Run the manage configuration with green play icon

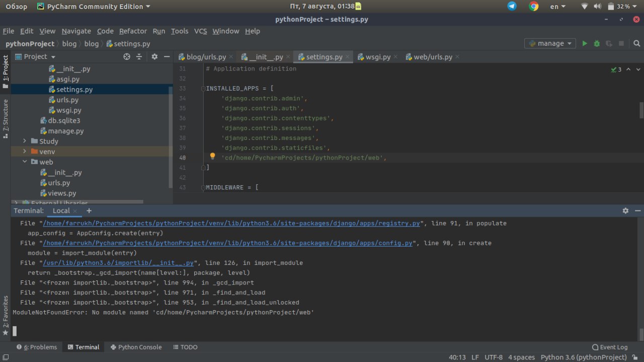tap(585, 44)
